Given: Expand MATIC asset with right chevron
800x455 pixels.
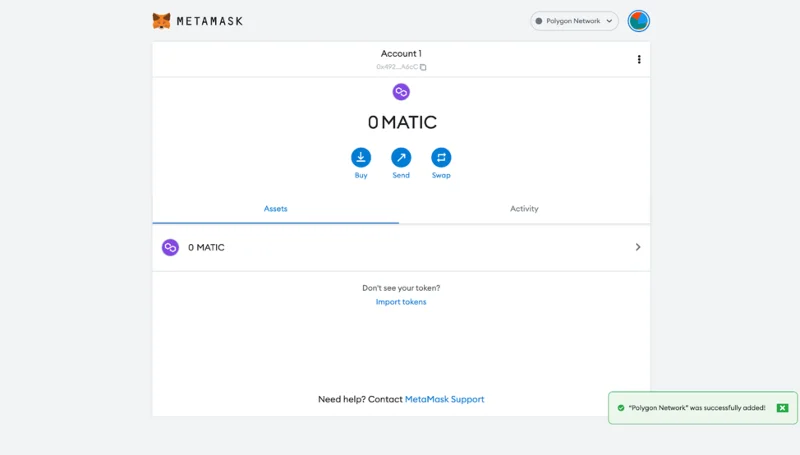Looking at the screenshot, I should [638, 247].
